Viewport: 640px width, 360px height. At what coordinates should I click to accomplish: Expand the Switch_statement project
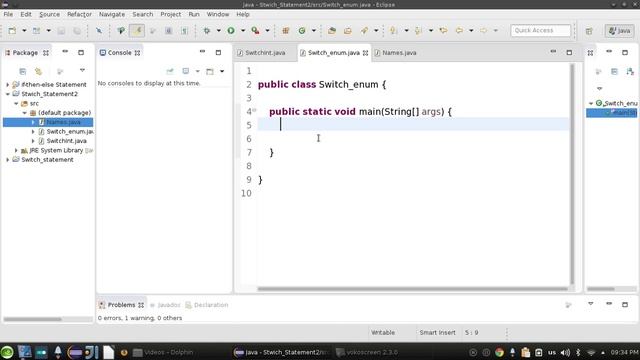coord(7,160)
